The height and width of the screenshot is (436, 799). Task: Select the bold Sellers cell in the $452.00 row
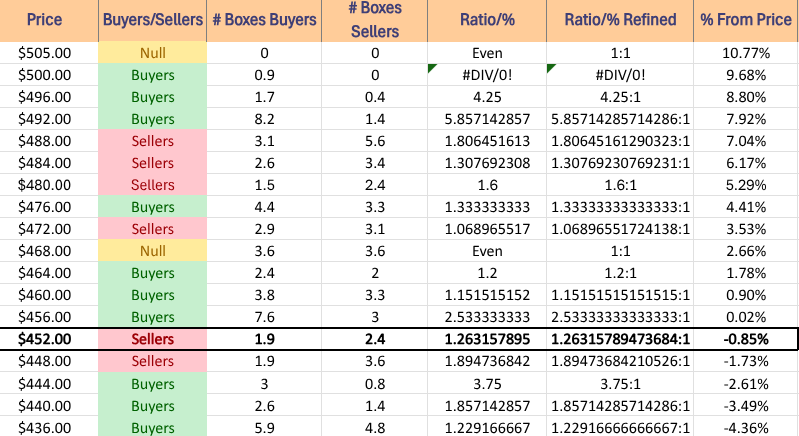pos(152,339)
